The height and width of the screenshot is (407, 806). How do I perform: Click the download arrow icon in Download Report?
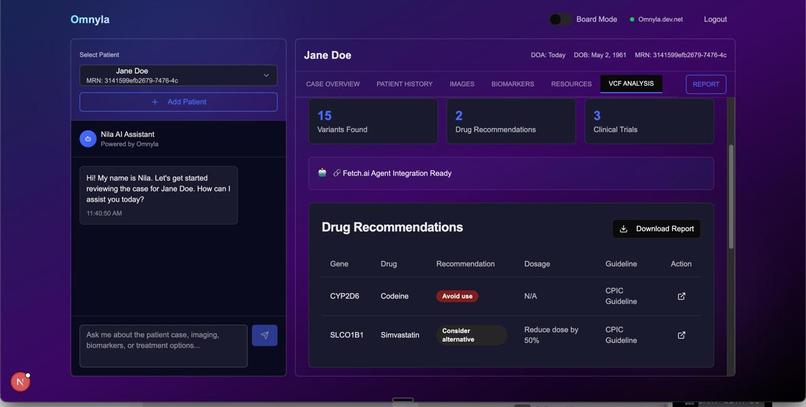[x=624, y=229]
